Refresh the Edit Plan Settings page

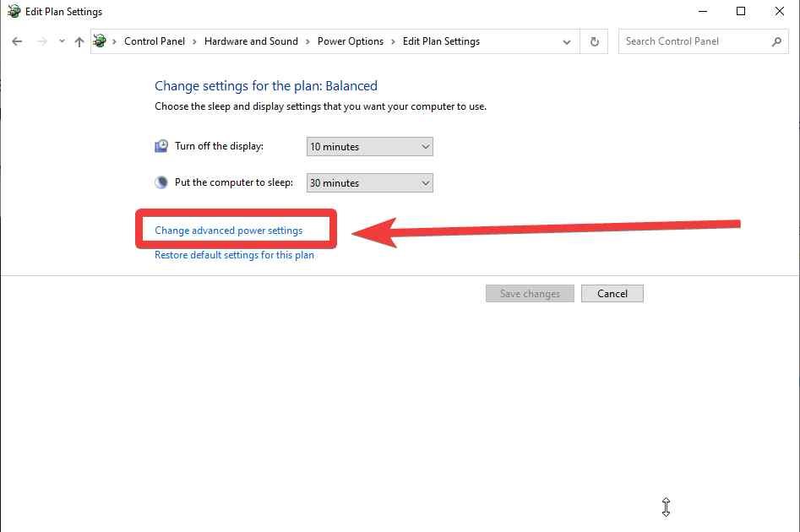595,42
